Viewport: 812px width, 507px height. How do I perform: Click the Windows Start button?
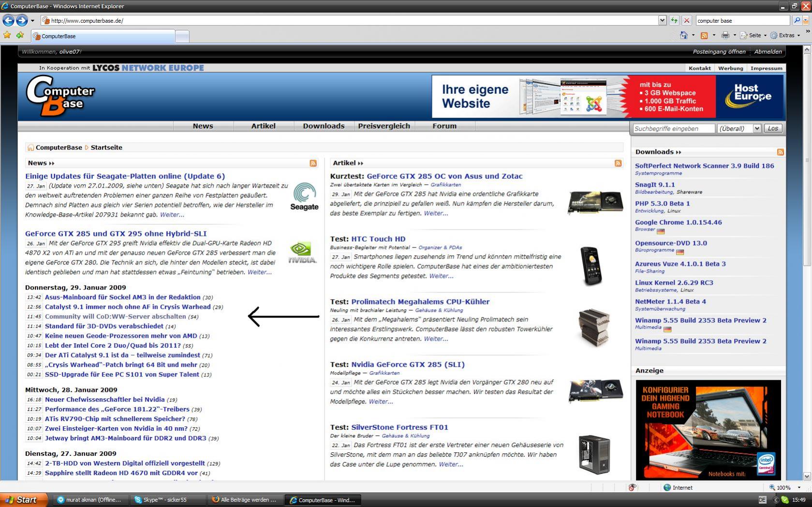tap(24, 500)
